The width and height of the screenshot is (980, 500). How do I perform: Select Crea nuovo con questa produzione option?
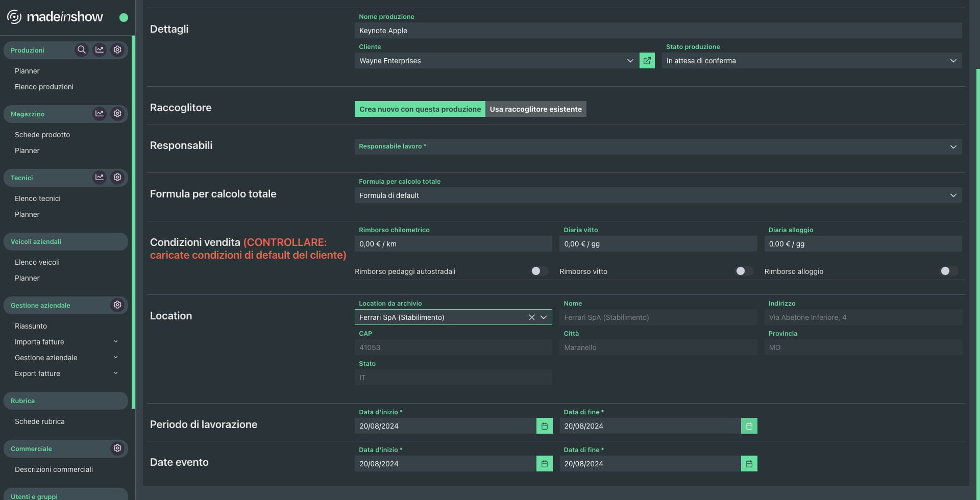tap(420, 109)
